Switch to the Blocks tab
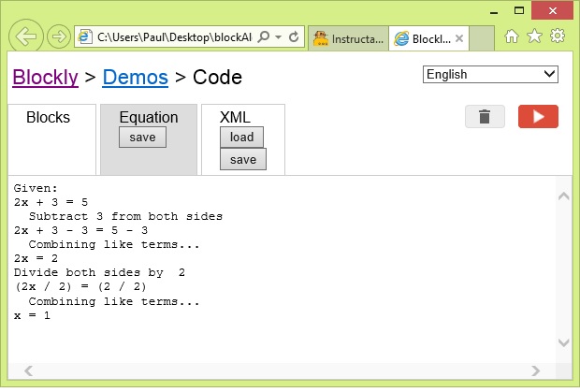 51,139
